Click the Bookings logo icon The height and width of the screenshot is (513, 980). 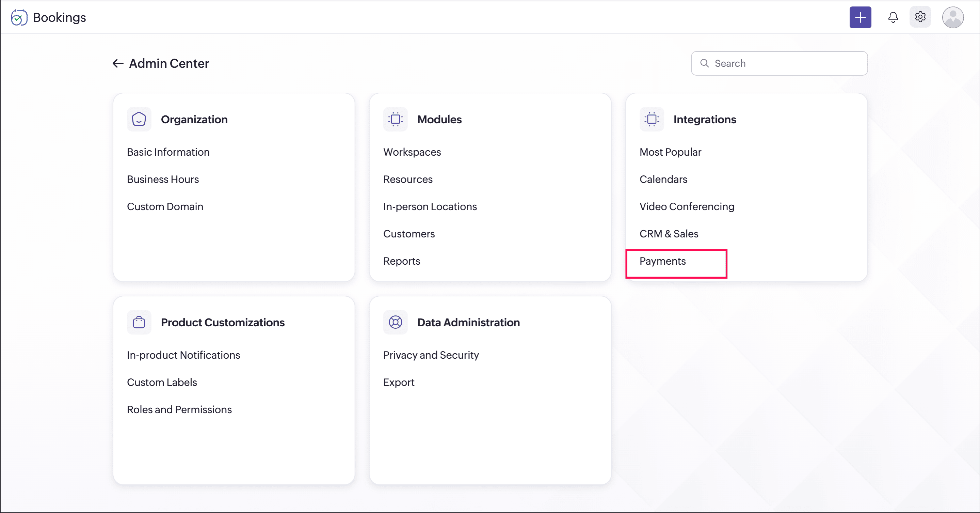(x=19, y=17)
